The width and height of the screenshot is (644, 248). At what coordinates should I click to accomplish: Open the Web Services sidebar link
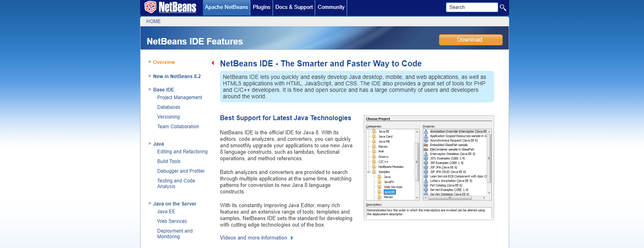pos(172,221)
